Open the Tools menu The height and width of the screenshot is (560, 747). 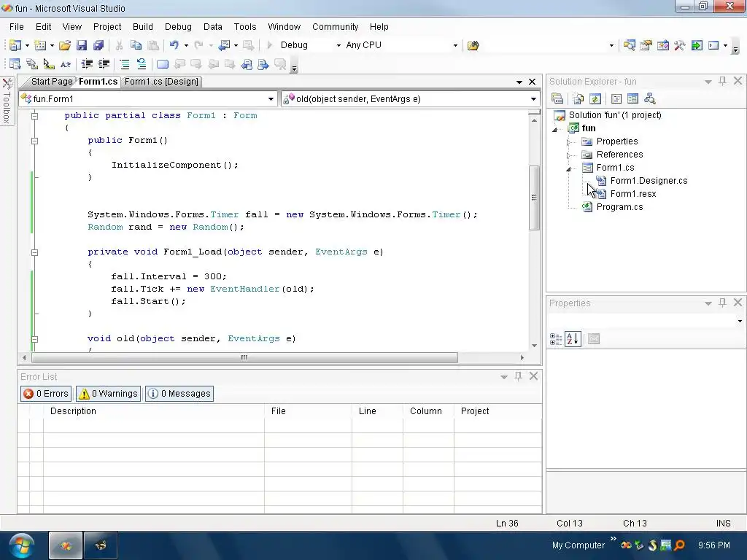point(245,27)
